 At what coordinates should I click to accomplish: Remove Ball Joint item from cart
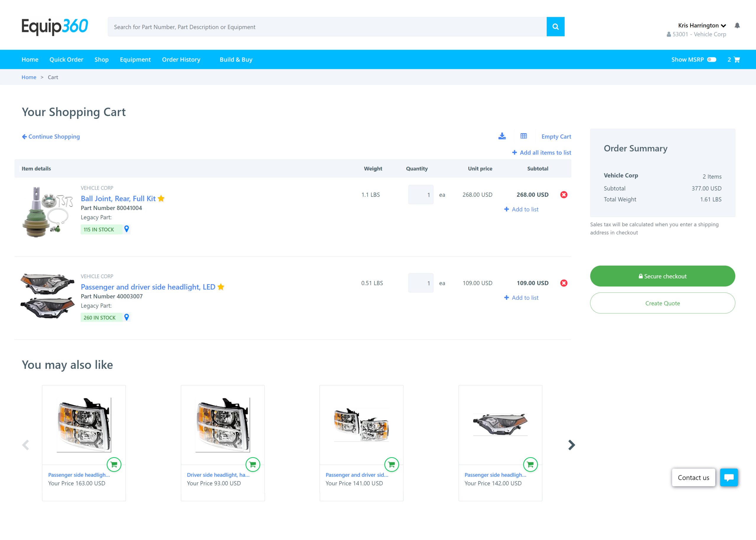[563, 194]
